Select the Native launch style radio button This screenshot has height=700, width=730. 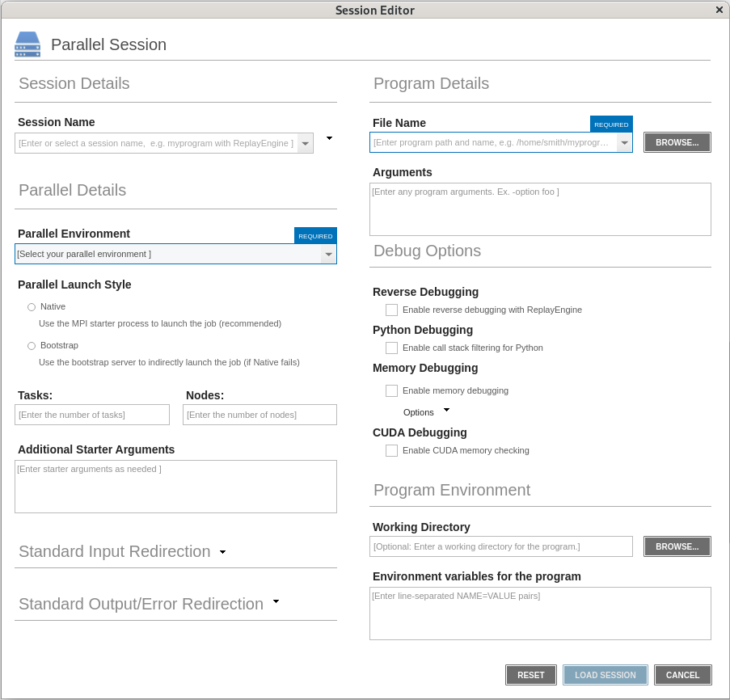tap(32, 307)
